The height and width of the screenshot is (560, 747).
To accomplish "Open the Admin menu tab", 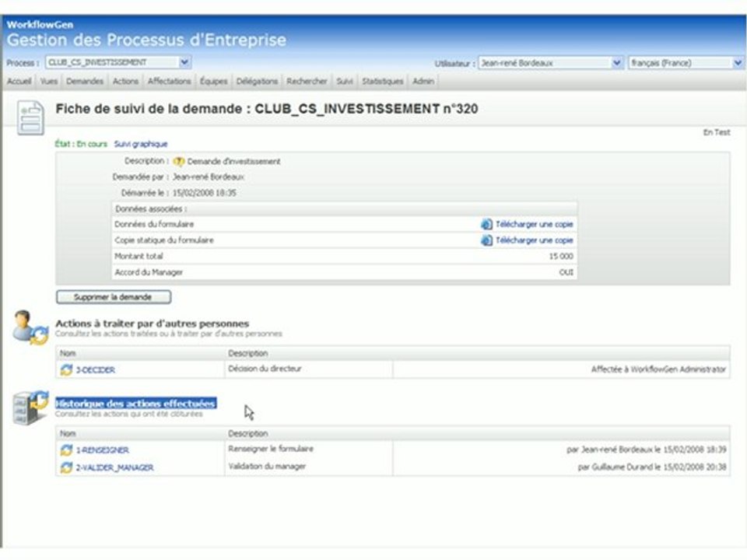I will (x=423, y=82).
